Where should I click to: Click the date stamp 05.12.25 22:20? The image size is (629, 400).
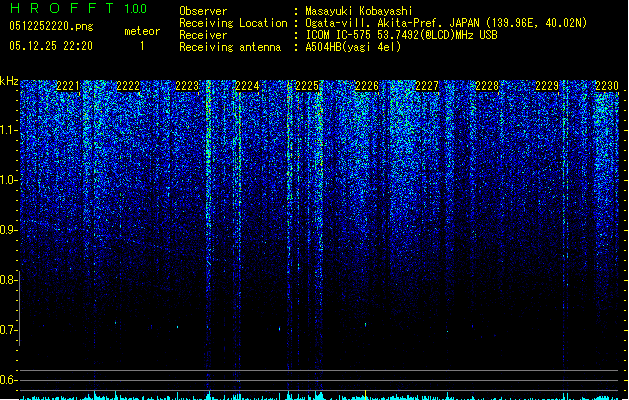pos(51,46)
